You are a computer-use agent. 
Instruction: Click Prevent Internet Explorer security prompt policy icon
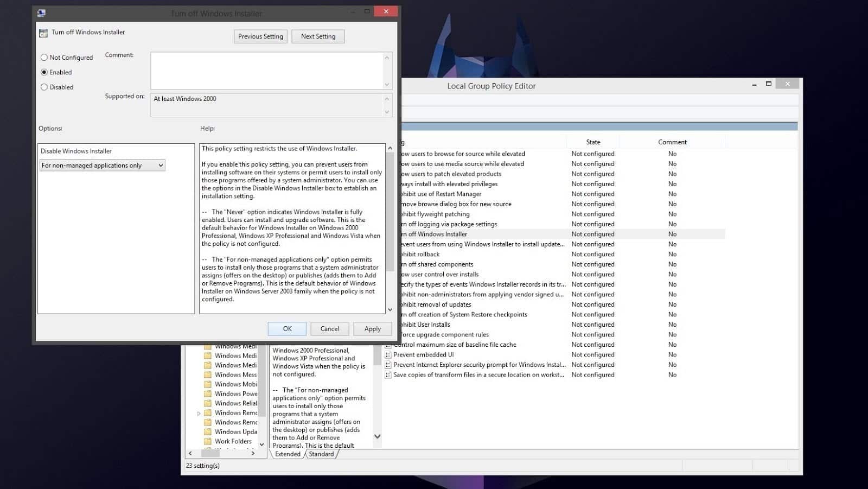pyautogui.click(x=388, y=365)
